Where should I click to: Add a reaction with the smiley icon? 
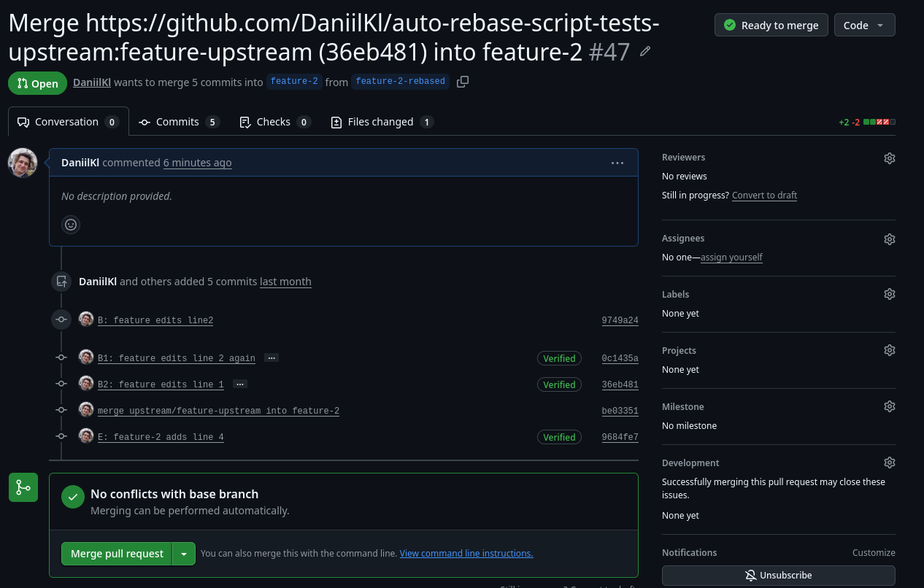[71, 225]
